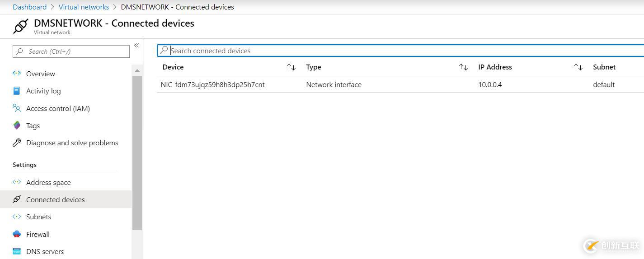Image resolution: width=644 pixels, height=259 pixels.
Task: Click the Diagnose and solve problems wrench icon
Action: point(17,143)
